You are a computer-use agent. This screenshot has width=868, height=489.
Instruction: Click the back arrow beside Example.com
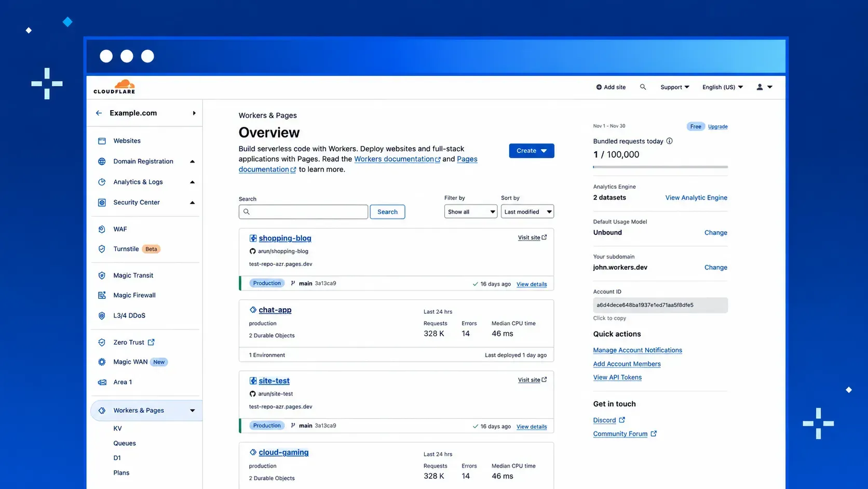coord(99,113)
